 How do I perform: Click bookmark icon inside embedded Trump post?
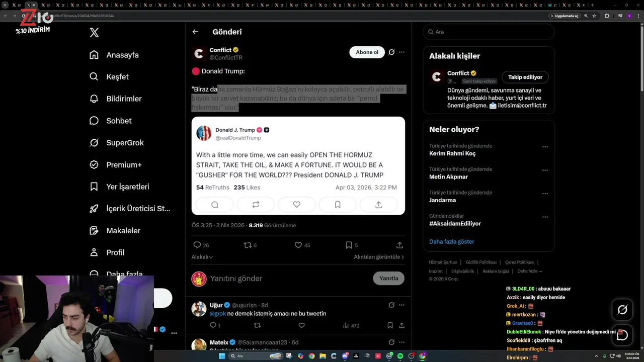pyautogui.click(x=338, y=205)
